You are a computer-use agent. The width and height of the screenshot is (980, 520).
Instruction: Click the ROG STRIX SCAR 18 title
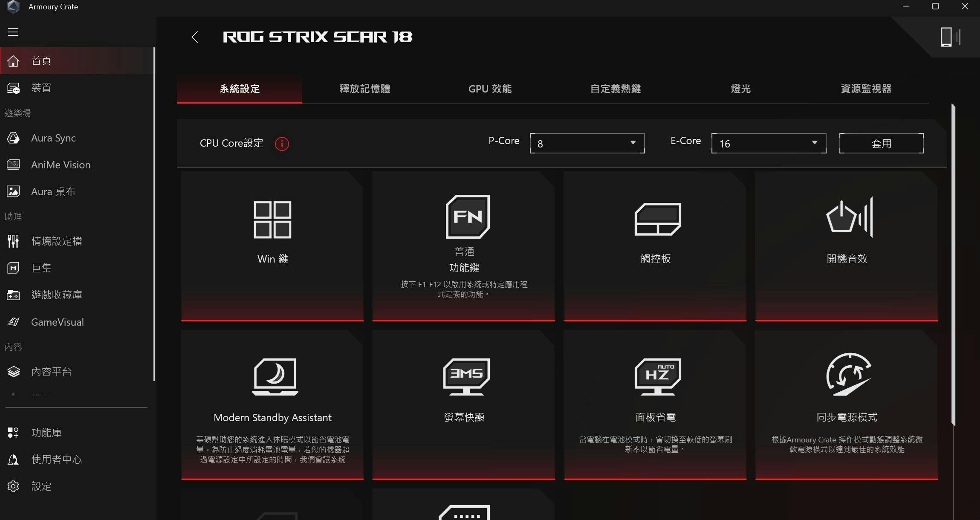[x=318, y=37]
